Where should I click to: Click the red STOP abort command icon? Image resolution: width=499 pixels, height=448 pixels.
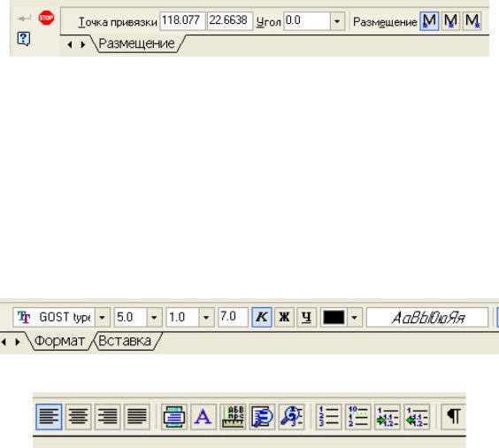[x=46, y=18]
